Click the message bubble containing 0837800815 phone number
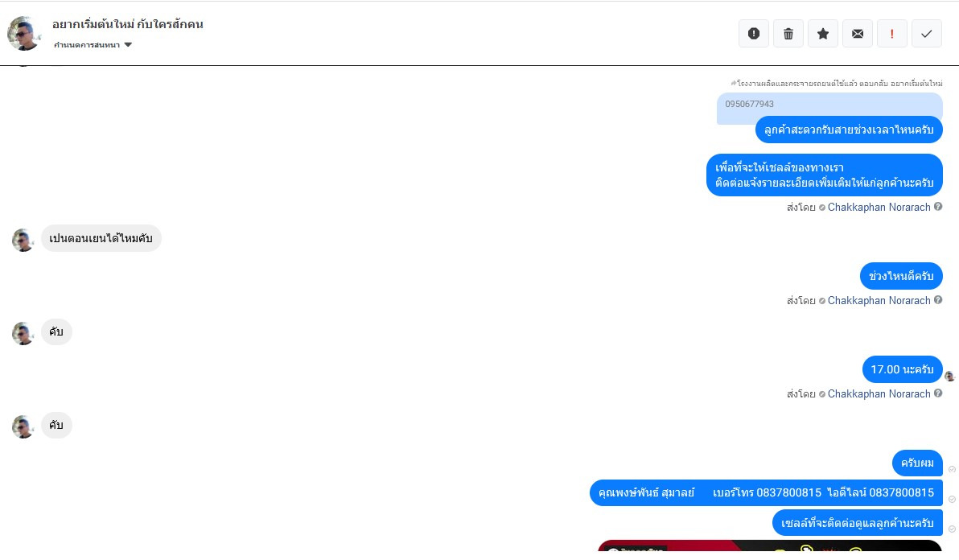The height and width of the screenshot is (560, 959). pyautogui.click(x=766, y=492)
